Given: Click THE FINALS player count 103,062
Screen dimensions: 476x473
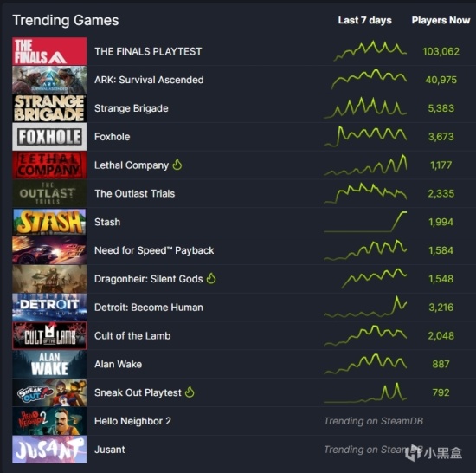Looking at the screenshot, I should (441, 51).
